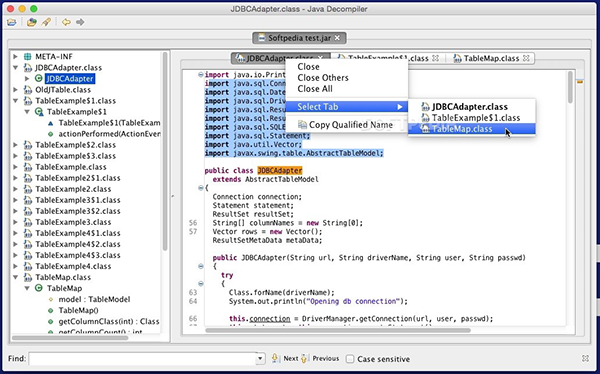Click the actionPerformed method icon
600x374 pixels.
pyautogui.click(x=51, y=134)
